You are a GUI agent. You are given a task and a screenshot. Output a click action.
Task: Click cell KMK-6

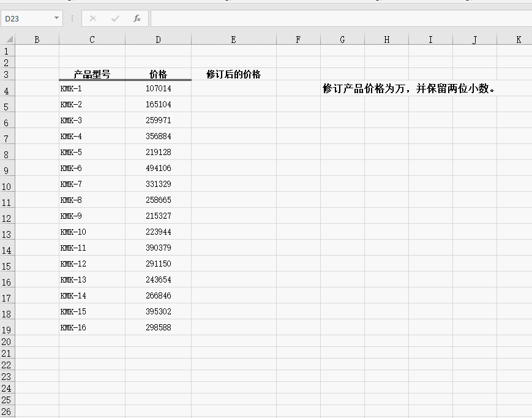(x=92, y=168)
